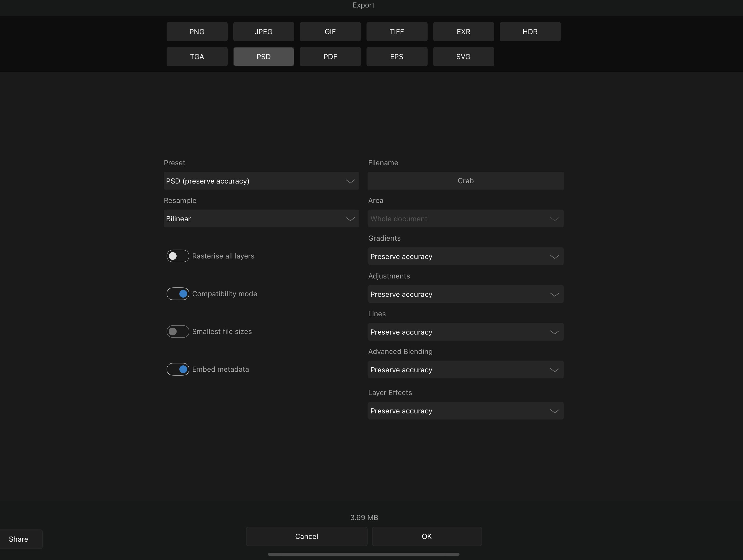Enable Rasterise all layers toggle
The image size is (743, 560).
point(178,256)
